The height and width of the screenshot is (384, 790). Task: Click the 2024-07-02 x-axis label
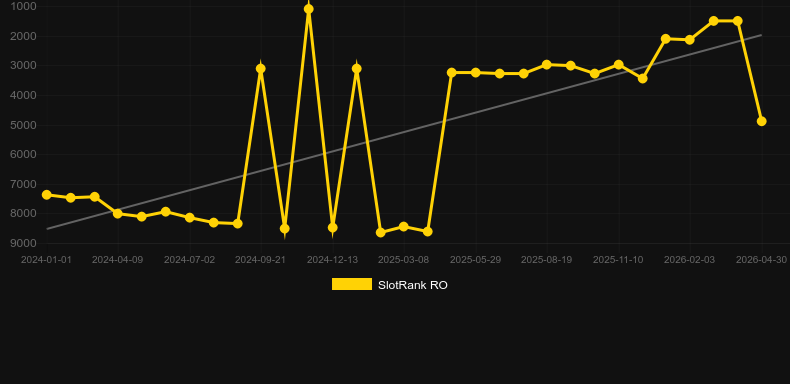[189, 260]
